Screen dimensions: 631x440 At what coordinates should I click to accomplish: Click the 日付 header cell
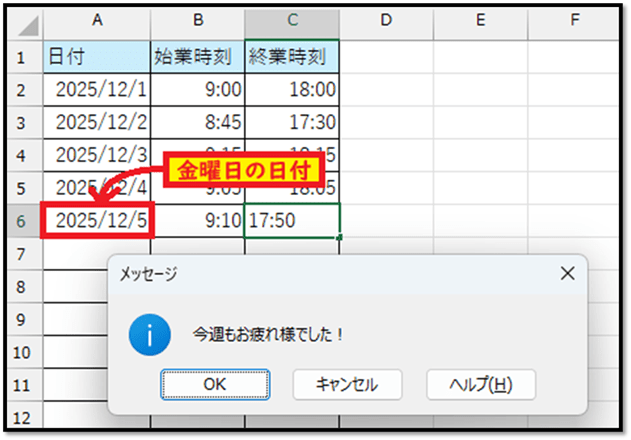click(98, 56)
